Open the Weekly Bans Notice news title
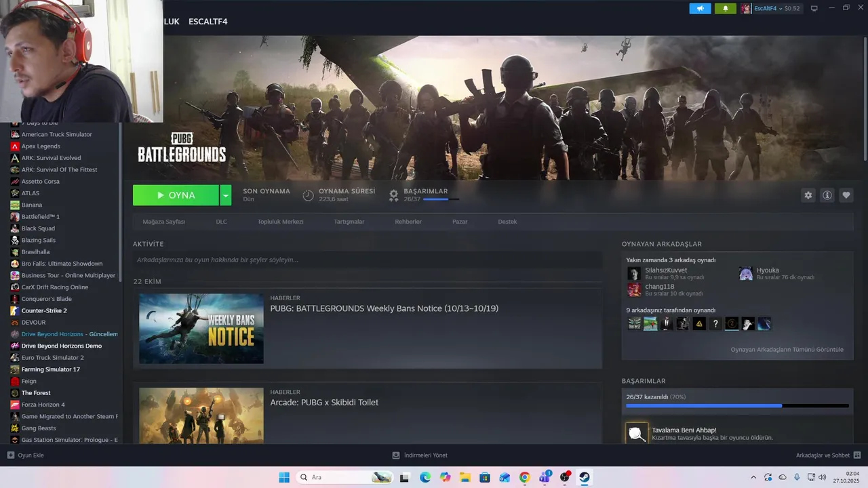The height and width of the screenshot is (488, 868). click(x=384, y=308)
